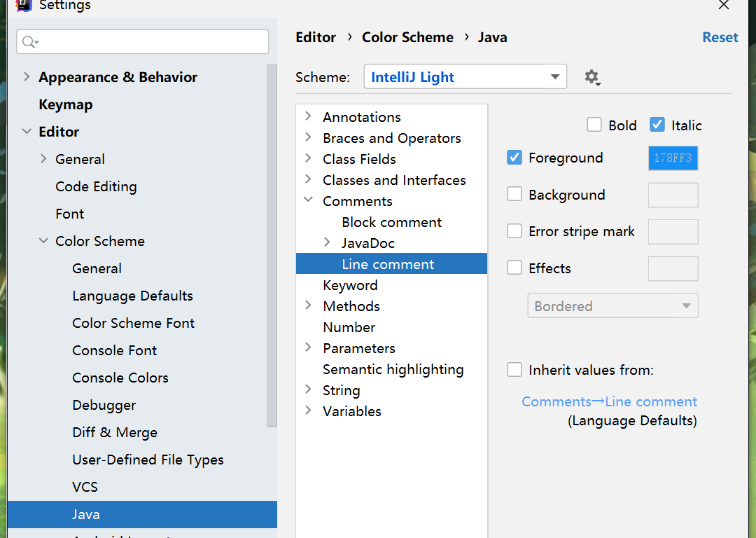Uncheck the Italic checkbox

point(657,125)
